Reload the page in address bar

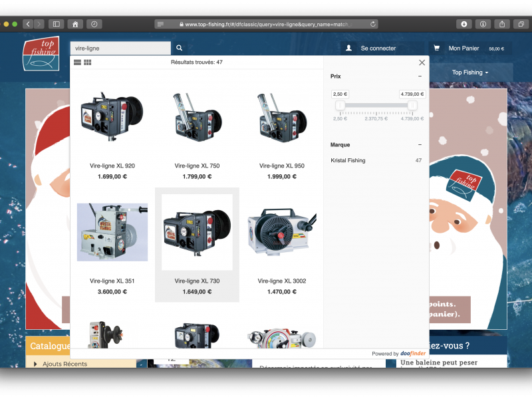pyautogui.click(x=374, y=24)
